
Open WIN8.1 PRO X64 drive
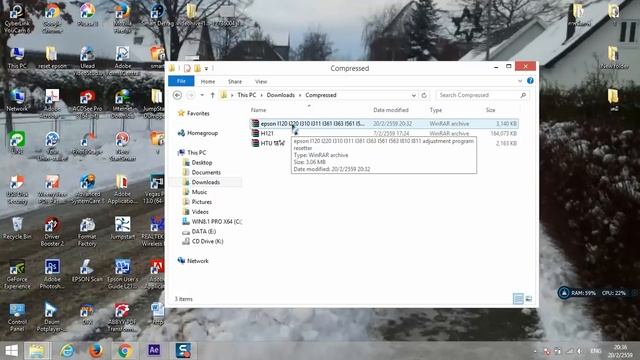click(212, 221)
